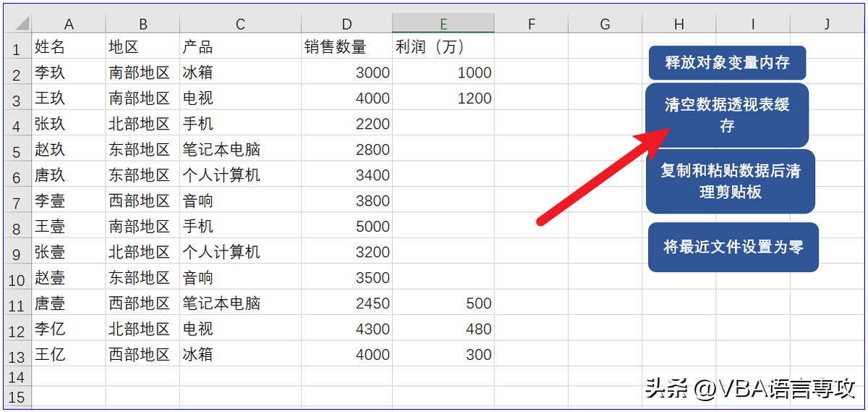868x412 pixels.
Task: Select the cell containing 张玖
Action: click(x=69, y=124)
